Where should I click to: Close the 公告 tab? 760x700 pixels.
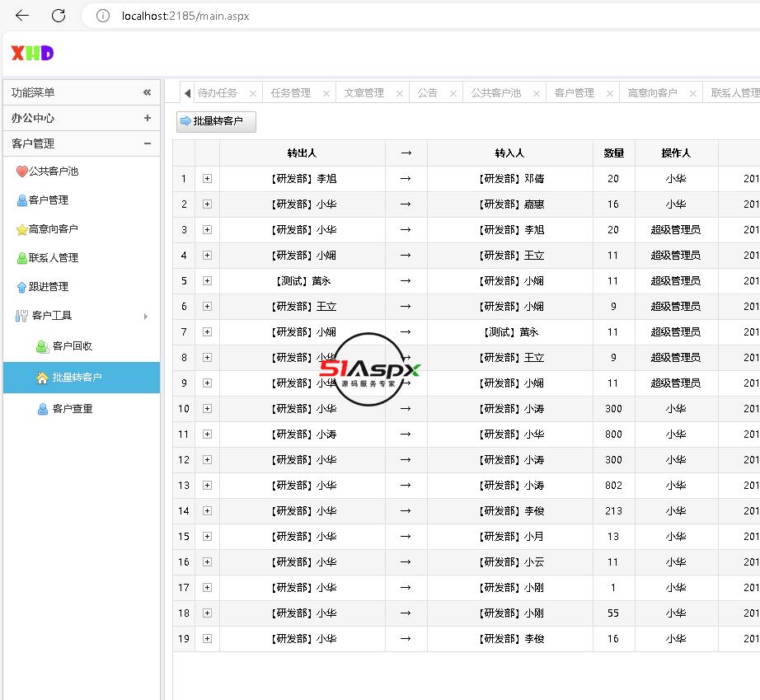click(453, 94)
